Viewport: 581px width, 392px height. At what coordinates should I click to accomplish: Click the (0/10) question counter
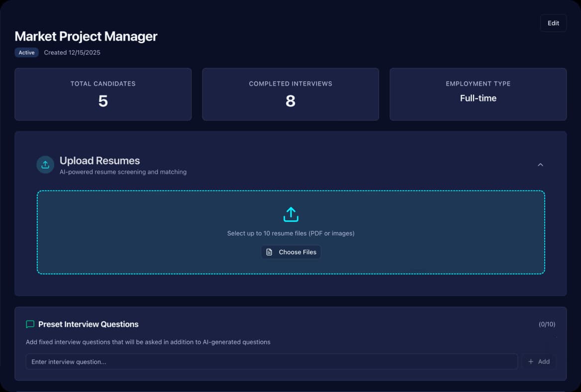(x=547, y=324)
